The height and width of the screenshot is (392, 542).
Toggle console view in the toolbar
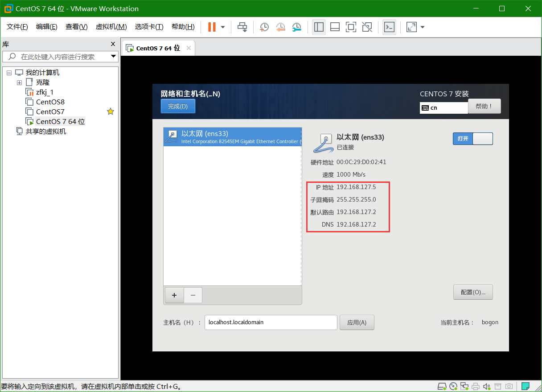(x=389, y=27)
